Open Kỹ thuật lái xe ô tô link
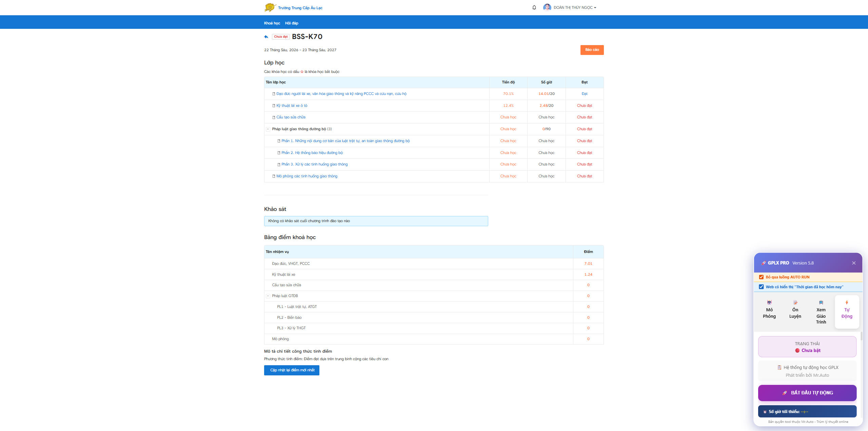 (x=292, y=106)
